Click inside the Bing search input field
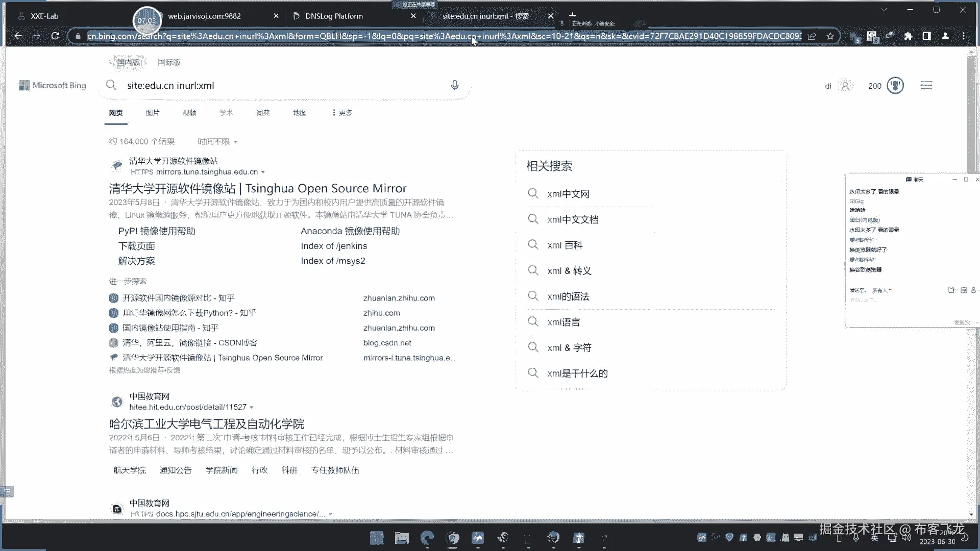Viewport: 980px width, 551px height. pyautogui.click(x=281, y=86)
